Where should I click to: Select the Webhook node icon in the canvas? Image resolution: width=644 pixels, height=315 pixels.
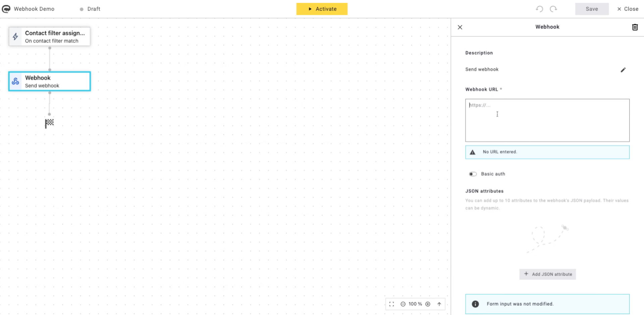pos(15,81)
